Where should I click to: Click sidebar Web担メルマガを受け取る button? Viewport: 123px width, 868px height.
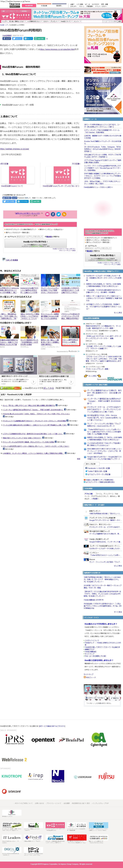point(103,257)
